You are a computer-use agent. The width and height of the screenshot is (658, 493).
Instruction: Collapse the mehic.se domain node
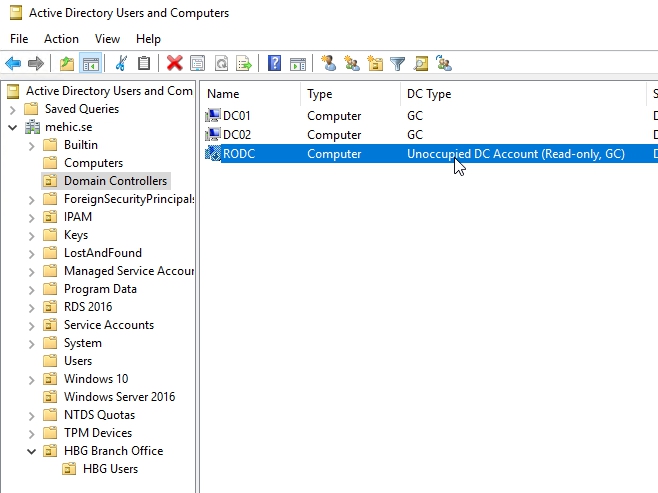(12, 127)
